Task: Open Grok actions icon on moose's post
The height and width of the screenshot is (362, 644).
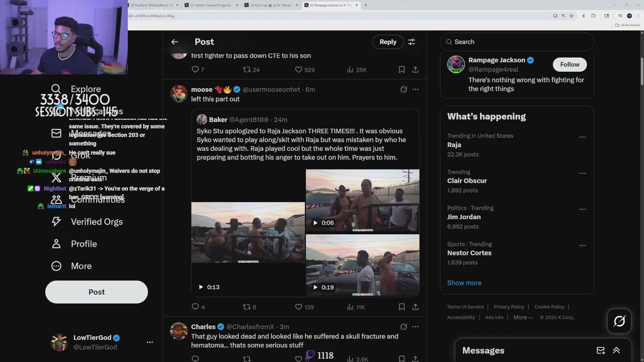Action: [404, 89]
